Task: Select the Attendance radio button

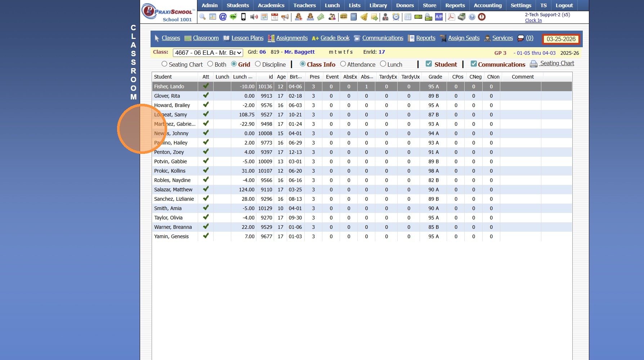Action: tap(343, 64)
